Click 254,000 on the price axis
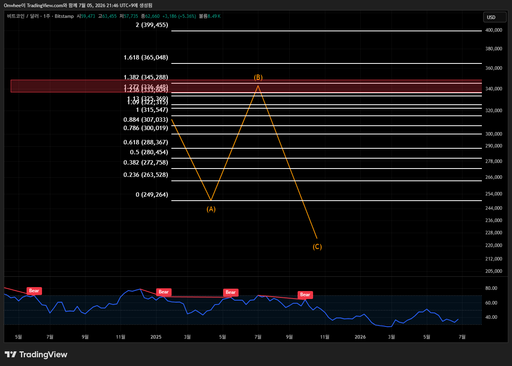 click(x=494, y=194)
